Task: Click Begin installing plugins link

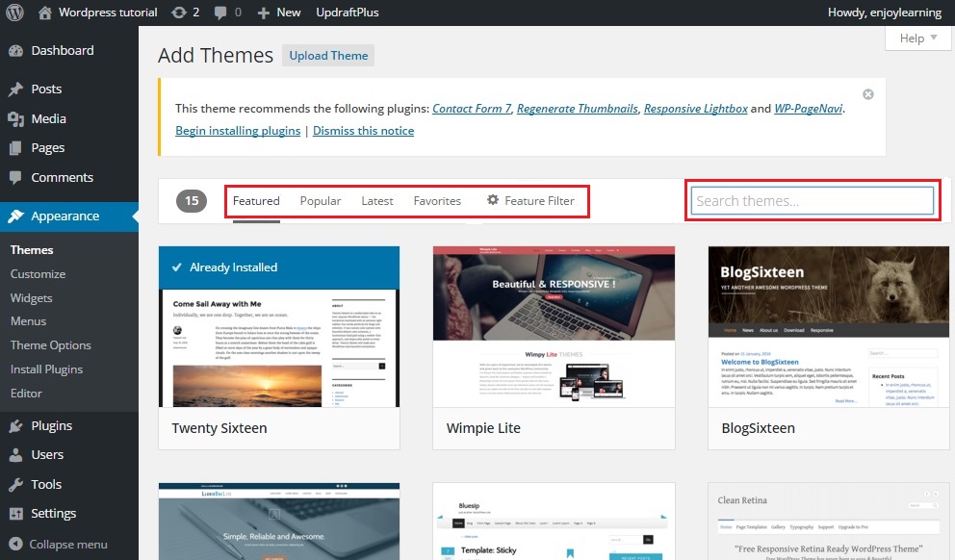Action: click(238, 131)
